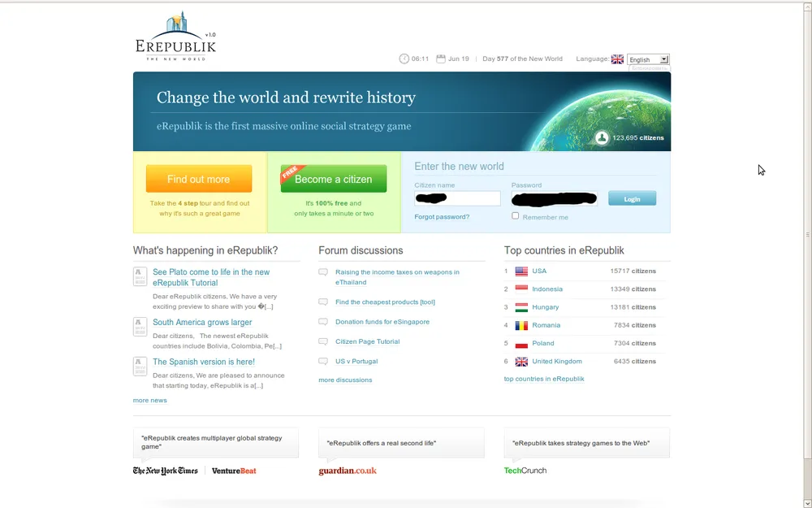This screenshot has height=508, width=812.
Task: Click the TechCrunch logo
Action: pos(525,471)
